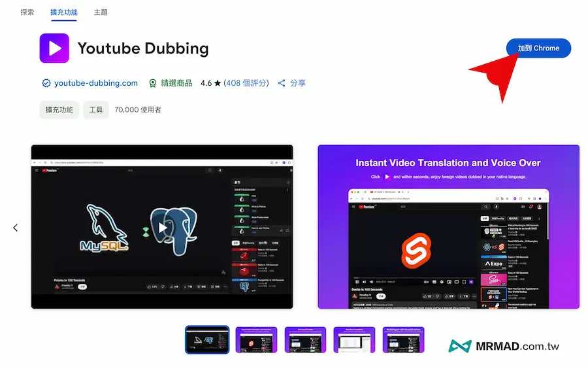Open the 408 個評分 reviews link
This screenshot has height=367, width=588.
(x=246, y=83)
